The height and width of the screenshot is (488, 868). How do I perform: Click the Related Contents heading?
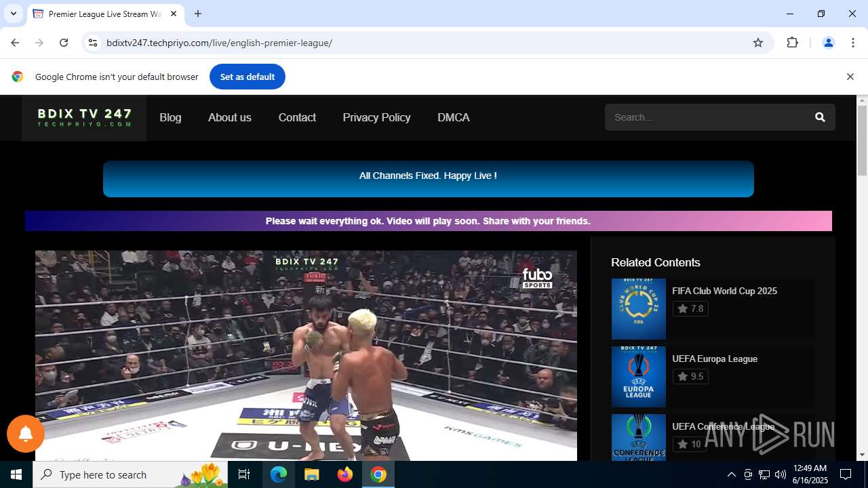(x=655, y=262)
